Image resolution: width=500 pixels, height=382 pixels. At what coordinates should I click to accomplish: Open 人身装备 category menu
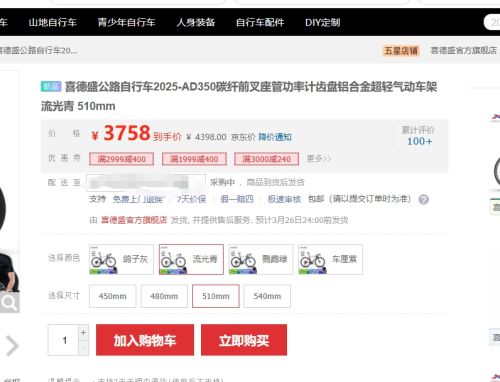(196, 22)
